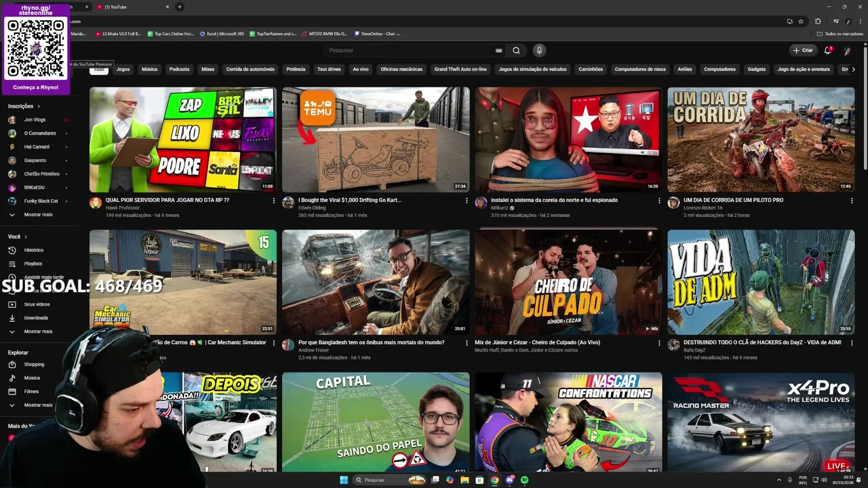Open Chrome from the taskbar
The width and height of the screenshot is (868, 488).
click(x=494, y=480)
